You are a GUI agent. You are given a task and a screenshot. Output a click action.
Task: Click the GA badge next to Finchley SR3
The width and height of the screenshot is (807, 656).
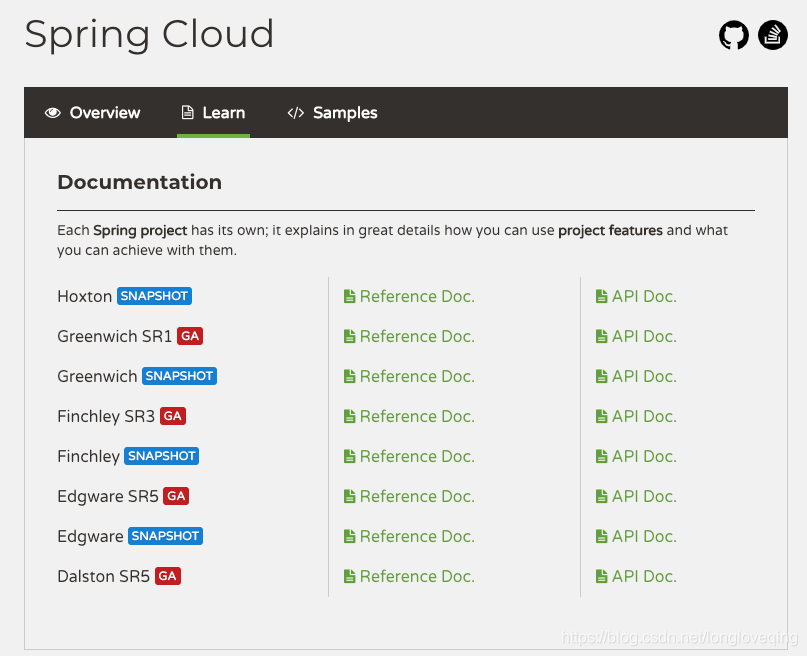(x=173, y=416)
